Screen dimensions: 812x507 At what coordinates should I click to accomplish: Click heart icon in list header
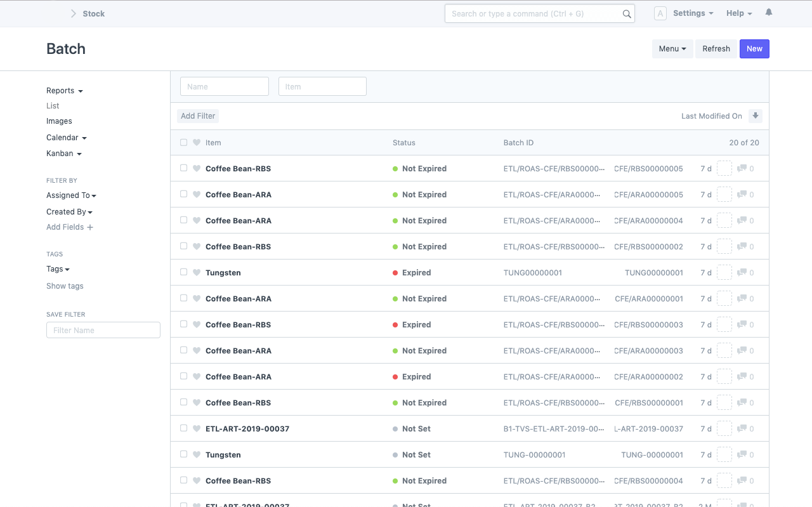tap(197, 143)
